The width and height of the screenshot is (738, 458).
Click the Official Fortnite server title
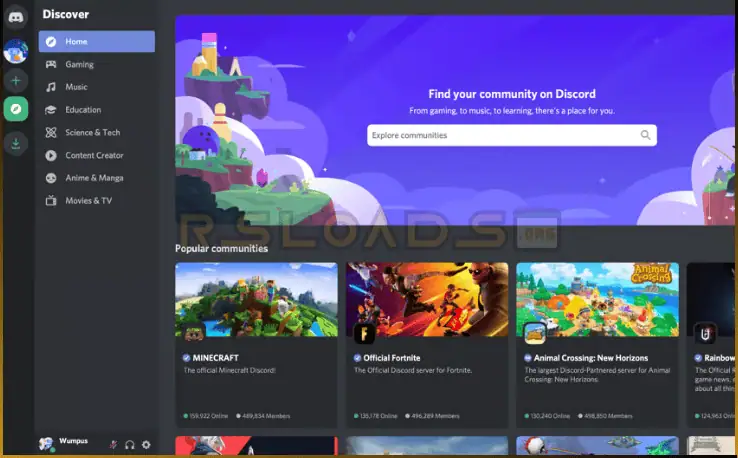392,358
